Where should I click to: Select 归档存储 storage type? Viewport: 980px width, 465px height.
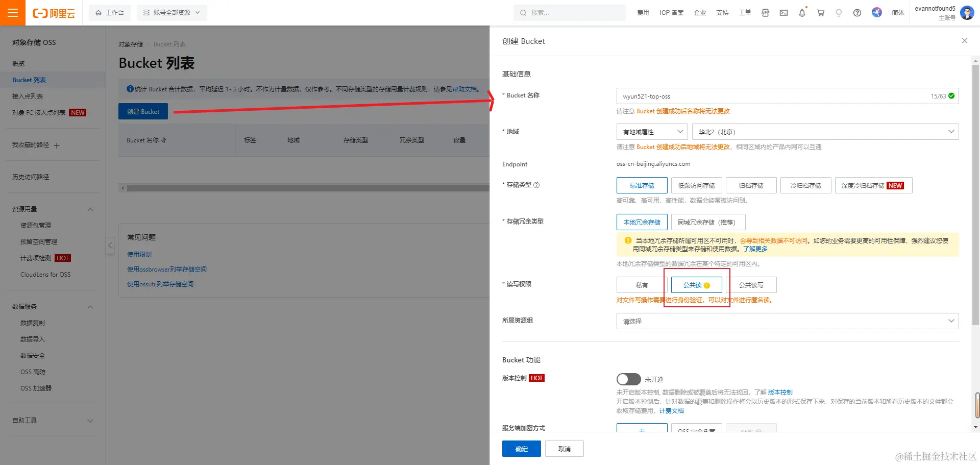pyautogui.click(x=751, y=185)
